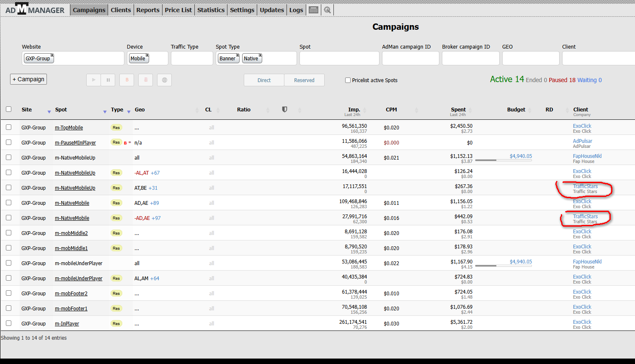Click the Res badge on m-TopMobile row

[x=116, y=128]
